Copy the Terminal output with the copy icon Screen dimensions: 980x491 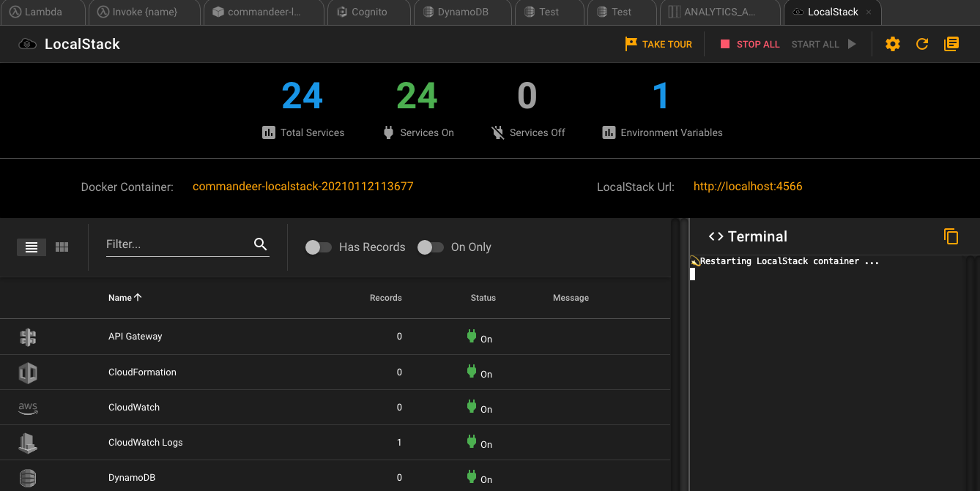pos(951,236)
